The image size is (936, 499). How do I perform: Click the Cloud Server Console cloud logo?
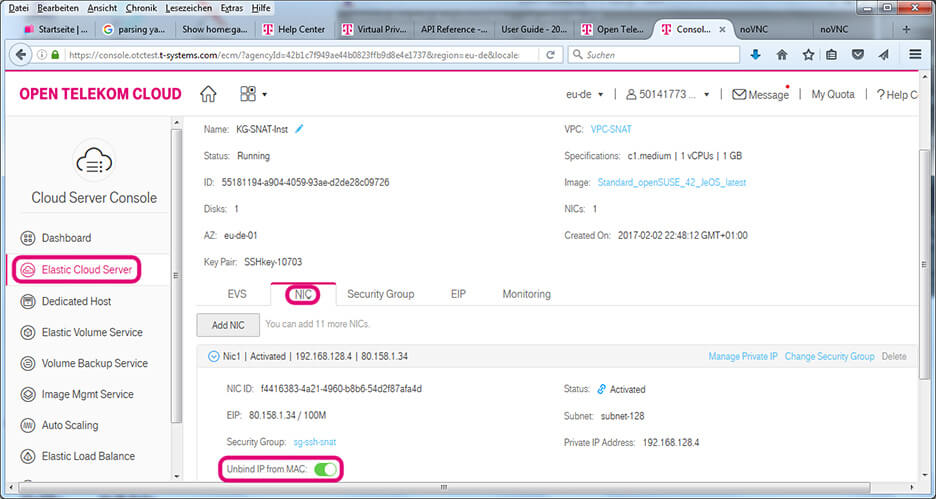pyautogui.click(x=94, y=162)
